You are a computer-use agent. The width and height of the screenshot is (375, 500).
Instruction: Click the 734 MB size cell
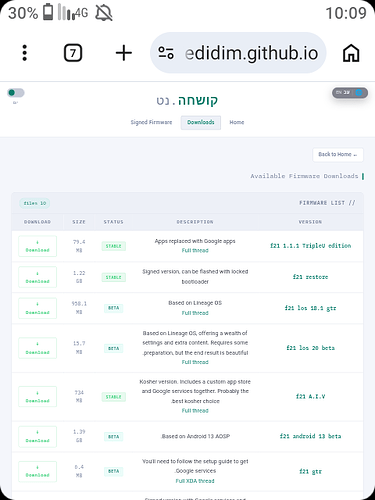click(x=79, y=397)
